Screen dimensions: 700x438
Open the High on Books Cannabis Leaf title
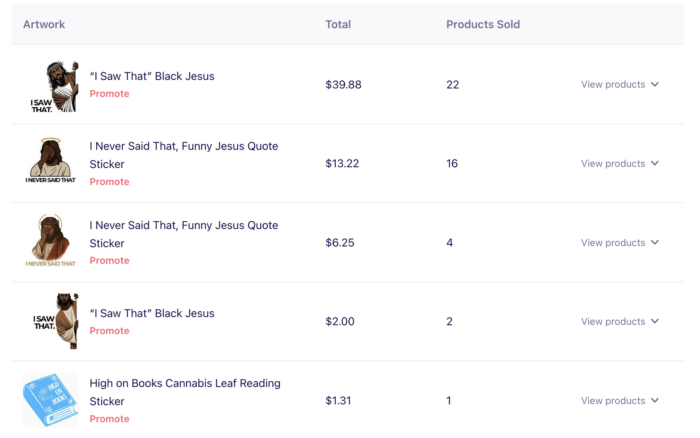(185, 392)
